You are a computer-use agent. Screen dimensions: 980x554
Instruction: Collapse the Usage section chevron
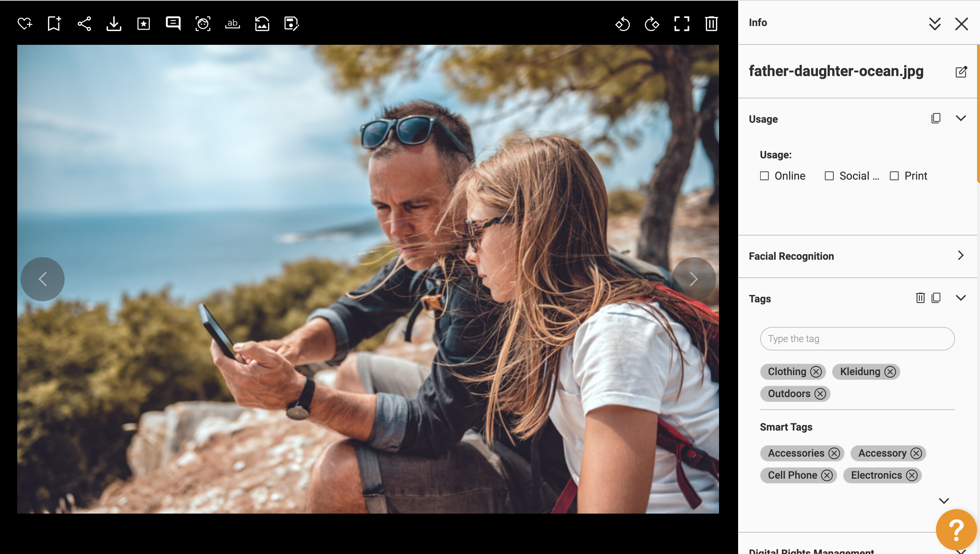961,118
